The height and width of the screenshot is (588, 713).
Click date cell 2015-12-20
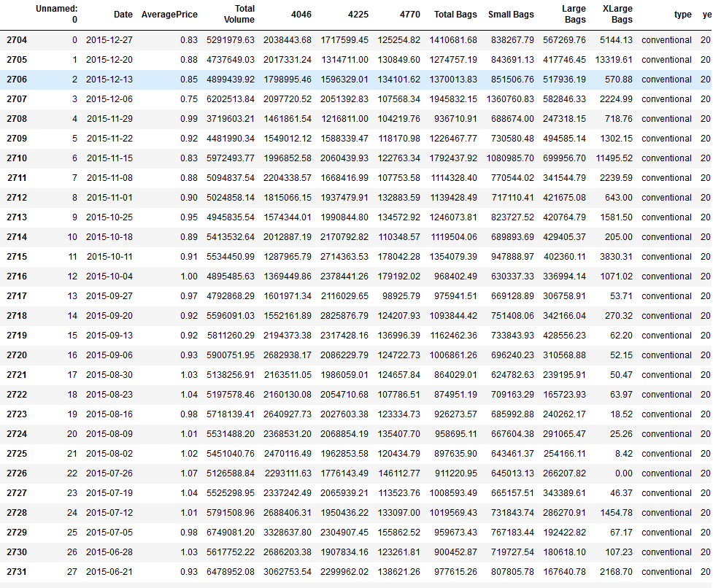(x=109, y=60)
